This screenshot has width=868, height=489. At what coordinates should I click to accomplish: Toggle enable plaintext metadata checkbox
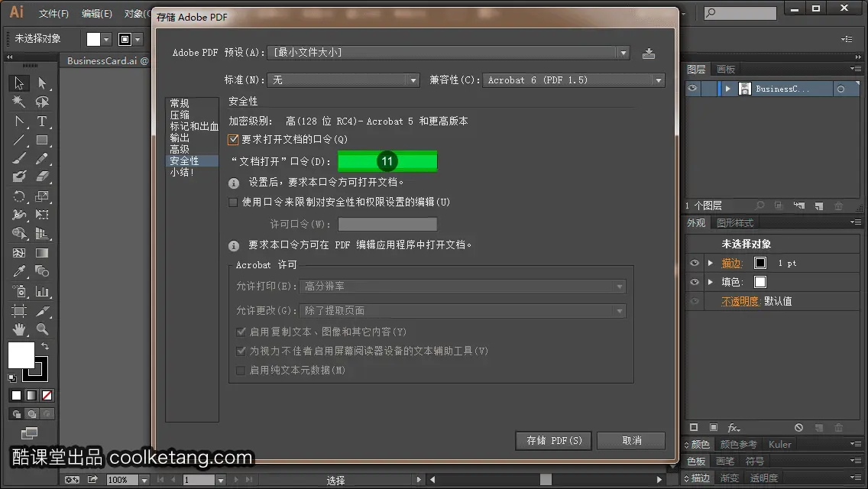pos(241,371)
